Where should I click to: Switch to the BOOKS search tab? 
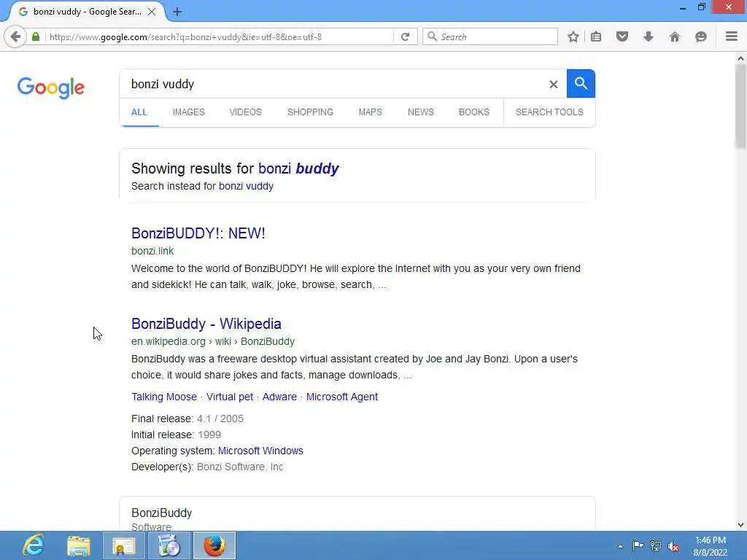point(474,112)
